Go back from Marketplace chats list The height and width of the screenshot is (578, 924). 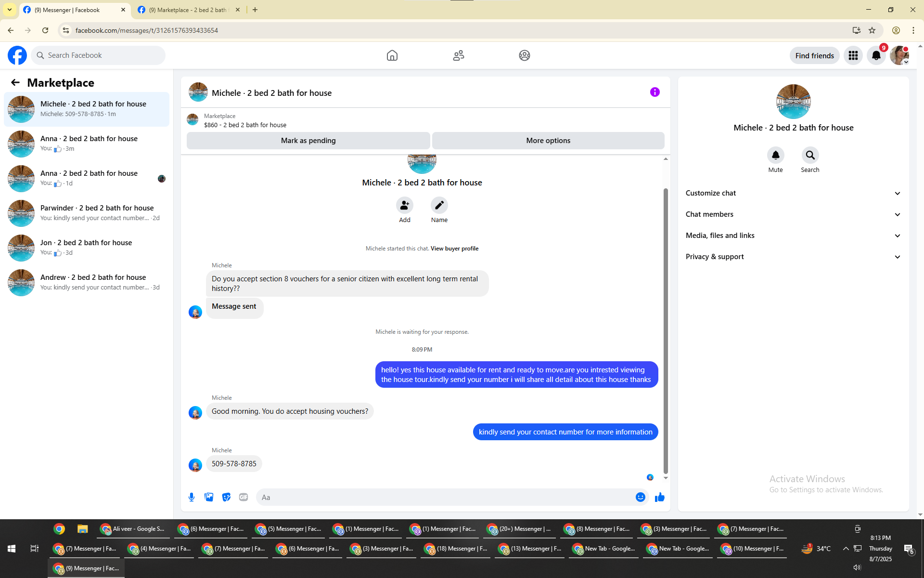tap(15, 82)
